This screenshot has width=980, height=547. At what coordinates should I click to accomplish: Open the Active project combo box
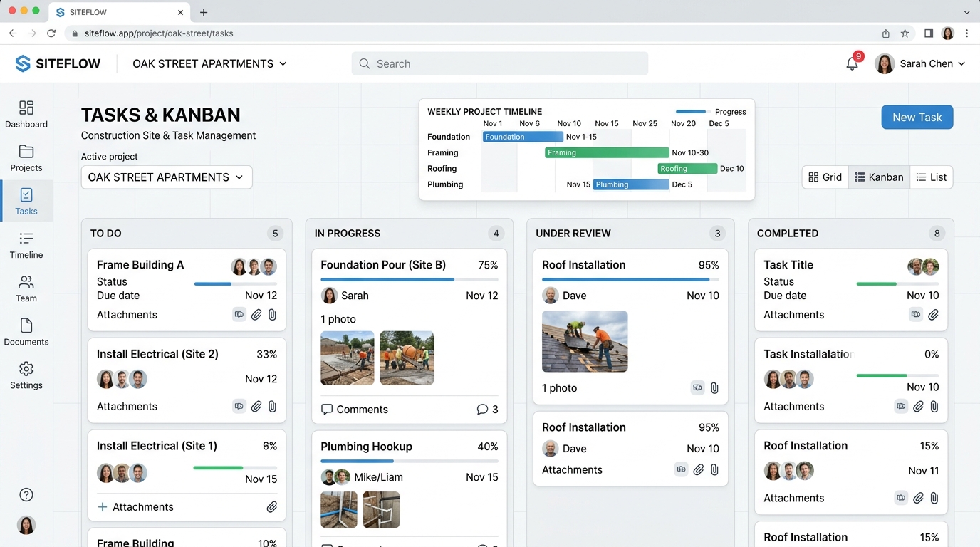click(x=167, y=177)
